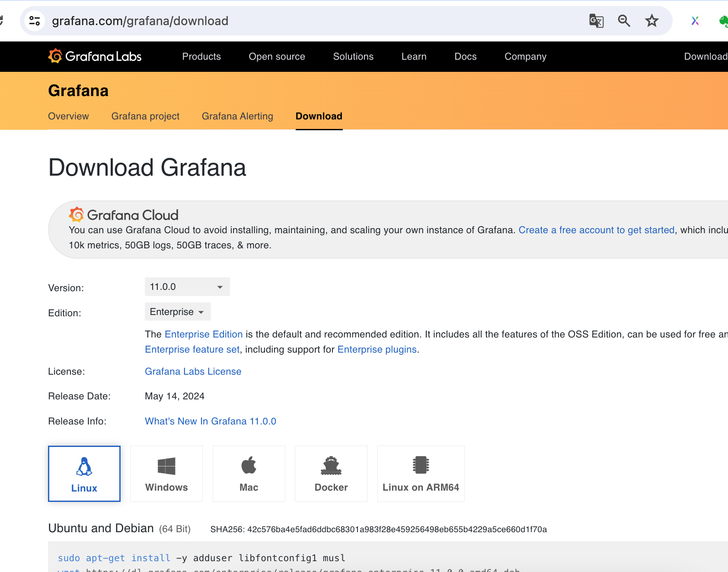Image resolution: width=728 pixels, height=572 pixels.
Task: Click the apt-get install command line
Action: click(202, 558)
